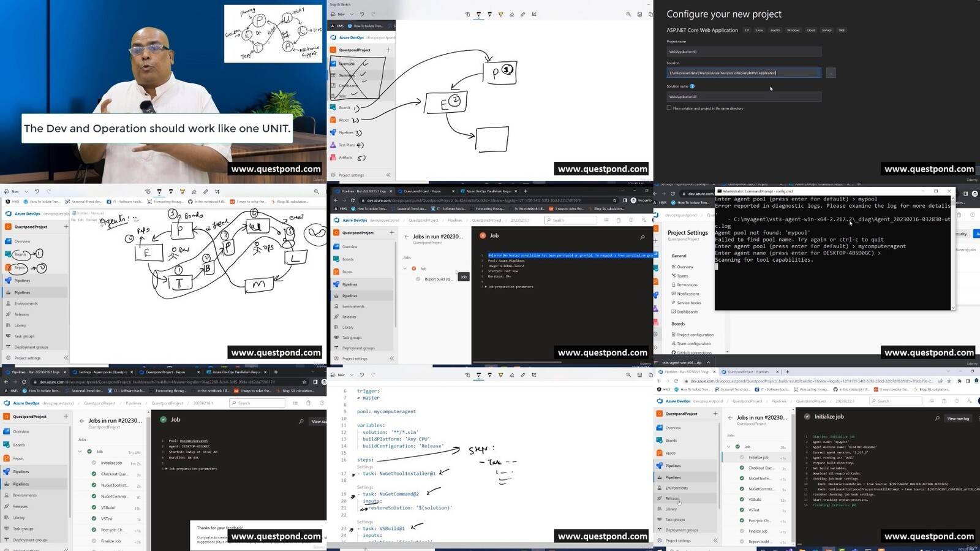
Task: Select the Finalize Job step in the Agent pools tab window
Action: click(x=111, y=541)
